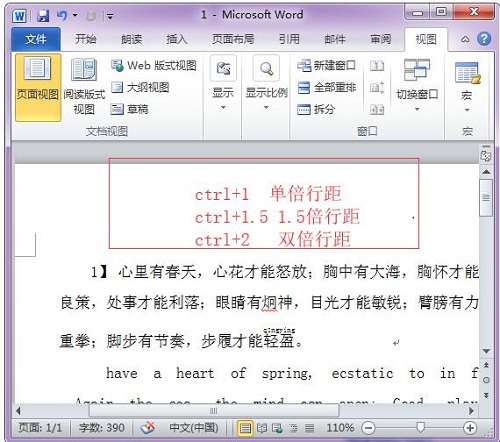Open Word Help question mark icon

tap(484, 39)
